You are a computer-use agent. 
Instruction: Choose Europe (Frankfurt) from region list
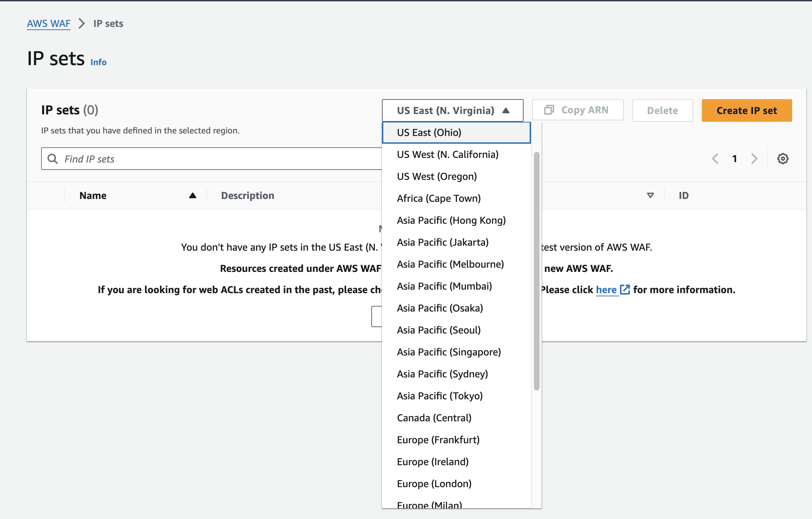coord(438,440)
